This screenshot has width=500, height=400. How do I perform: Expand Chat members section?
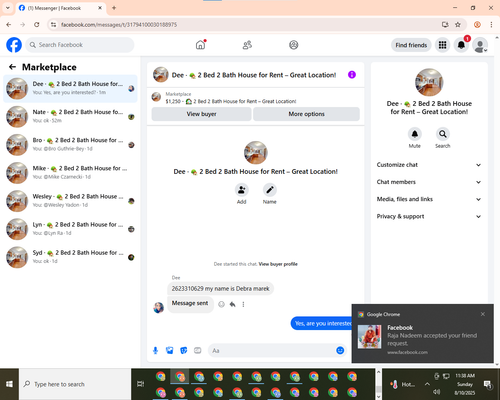click(429, 182)
